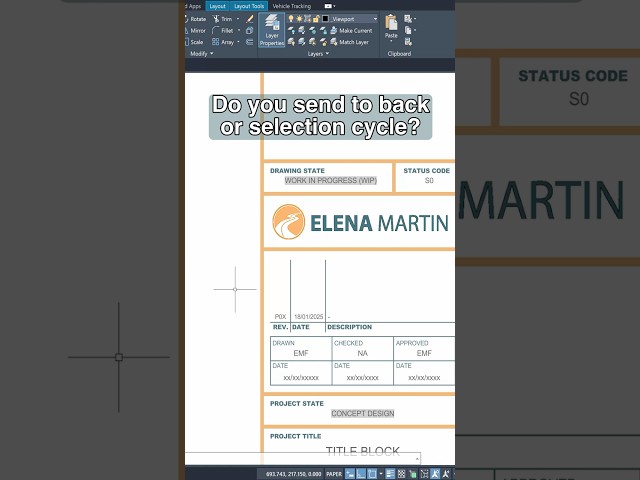Toggle ortho mode in status bar
Screen dimensions: 640x480
click(361, 474)
